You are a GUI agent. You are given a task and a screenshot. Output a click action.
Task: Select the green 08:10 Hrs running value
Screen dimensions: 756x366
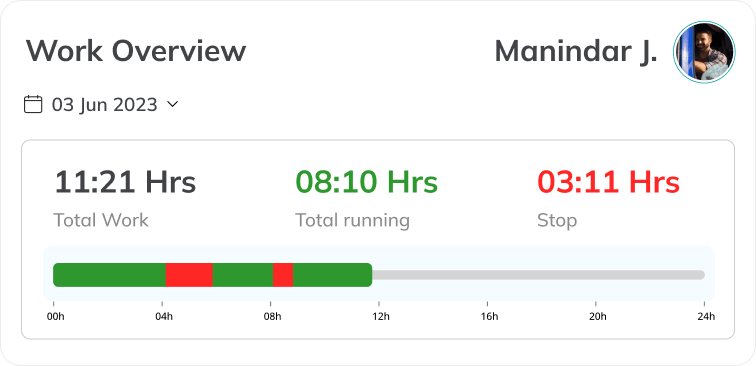point(366,182)
